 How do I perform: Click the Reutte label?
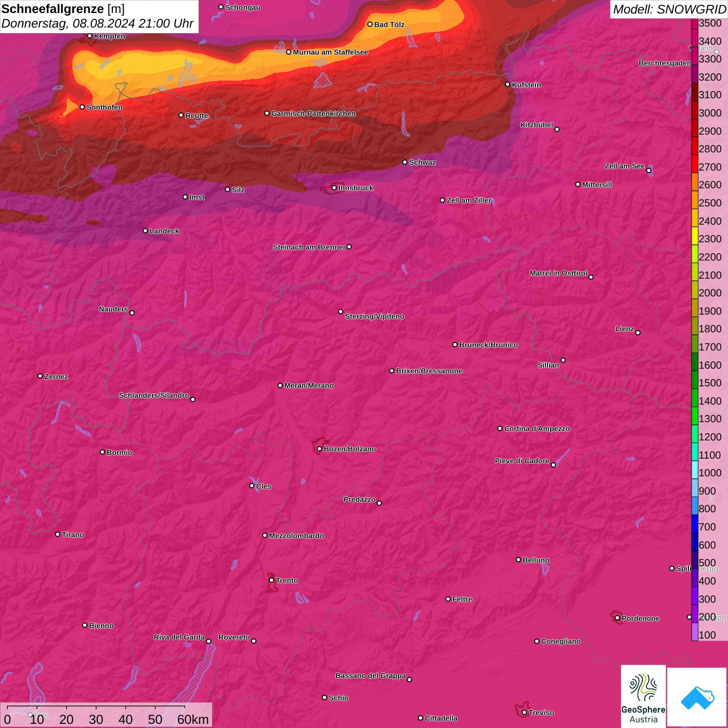197,115
